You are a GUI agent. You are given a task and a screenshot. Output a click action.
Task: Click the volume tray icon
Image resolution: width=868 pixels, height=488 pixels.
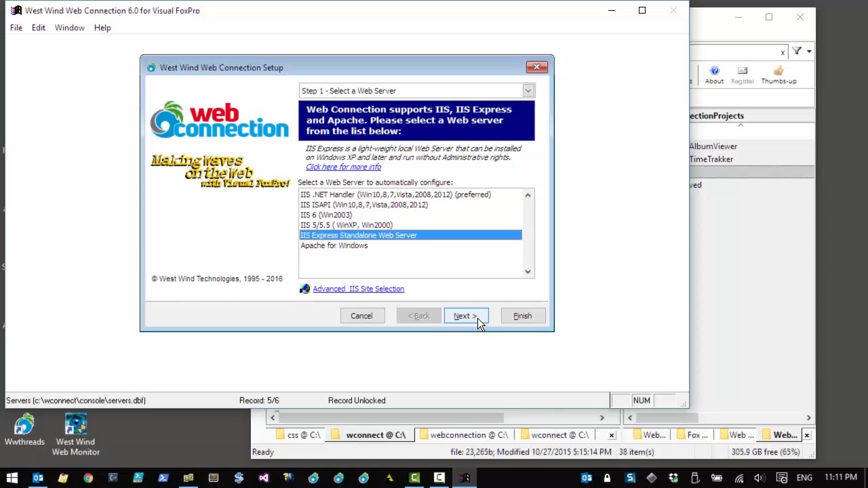(x=759, y=478)
